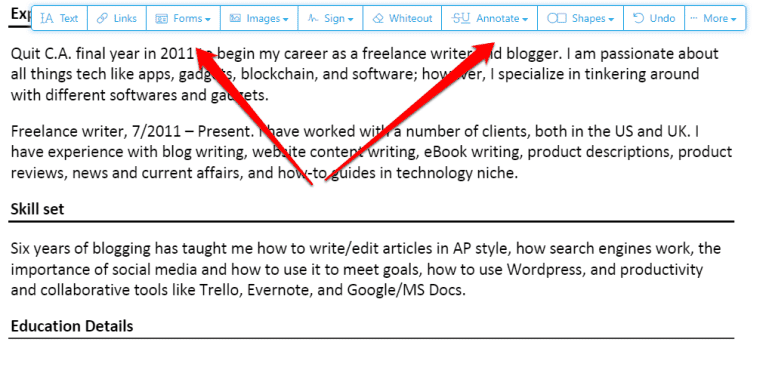
Task: Click the line starting 'reviews, news and current affairs'
Action: pyautogui.click(x=264, y=173)
